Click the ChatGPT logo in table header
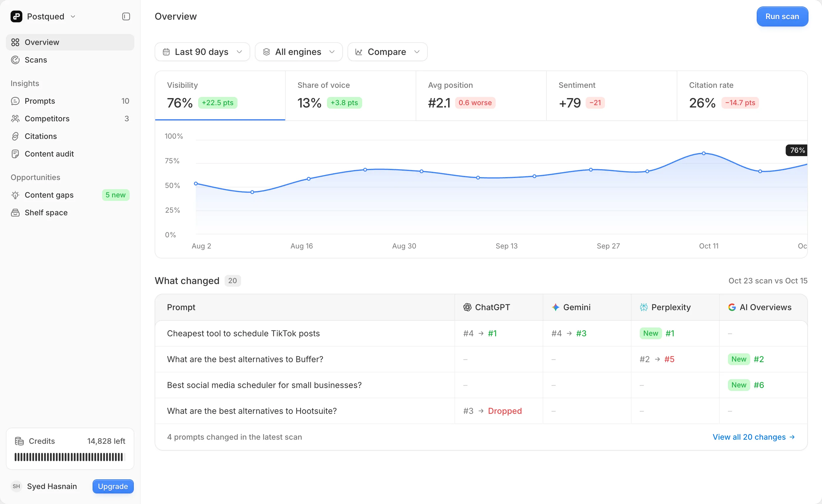This screenshot has height=504, width=822. (x=467, y=307)
